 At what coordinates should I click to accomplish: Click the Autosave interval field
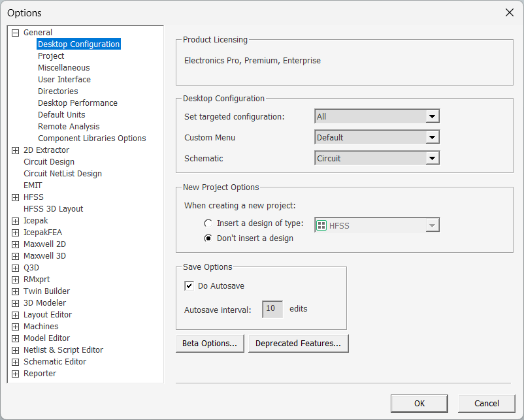tap(272, 309)
